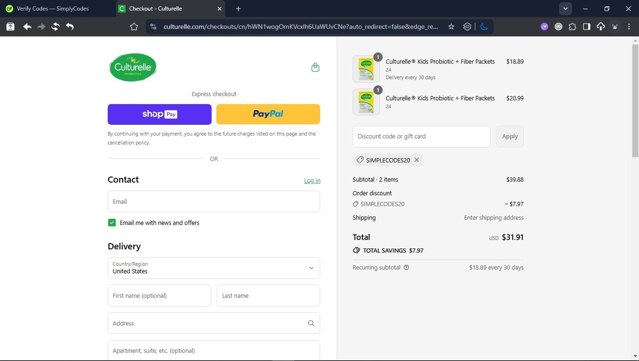Click the site information icon in address bar
The height and width of the screenshot is (361, 639).
(x=153, y=26)
